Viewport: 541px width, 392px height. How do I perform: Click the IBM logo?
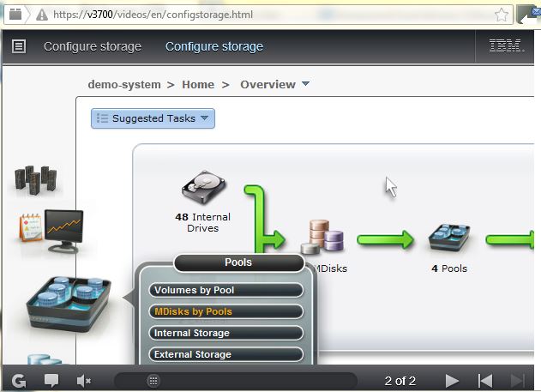click(x=506, y=46)
